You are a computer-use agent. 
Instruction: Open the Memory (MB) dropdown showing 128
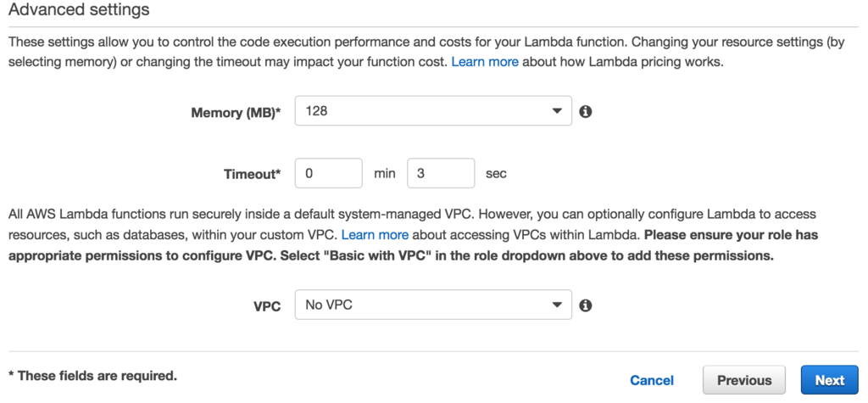[432, 111]
